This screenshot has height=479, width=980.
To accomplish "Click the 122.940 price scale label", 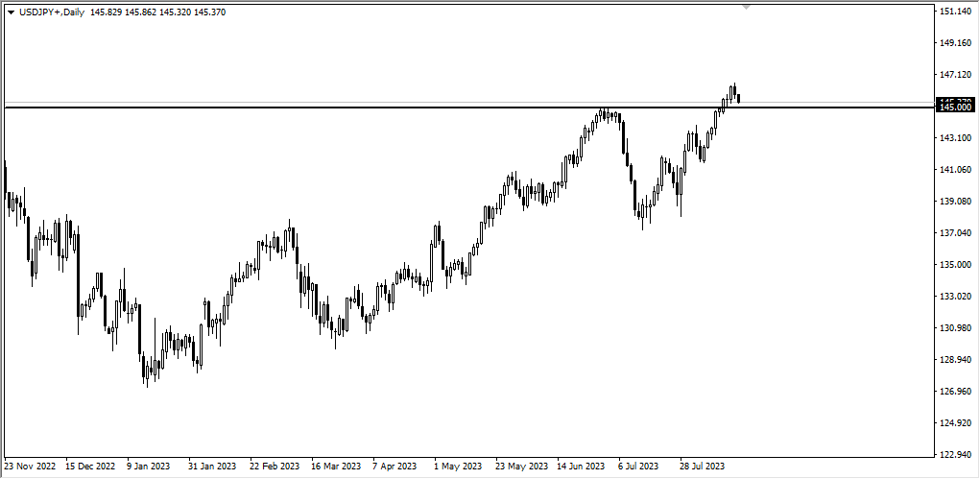I will click(x=956, y=455).
